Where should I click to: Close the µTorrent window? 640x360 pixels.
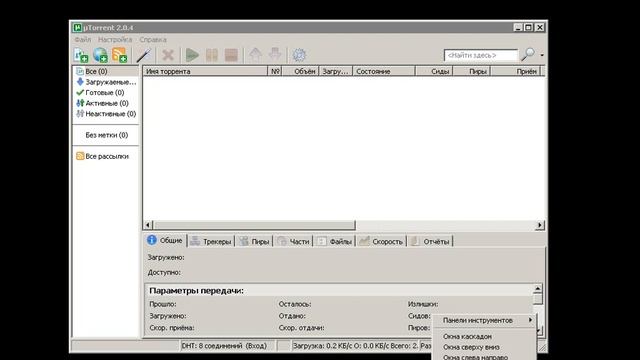coord(540,27)
